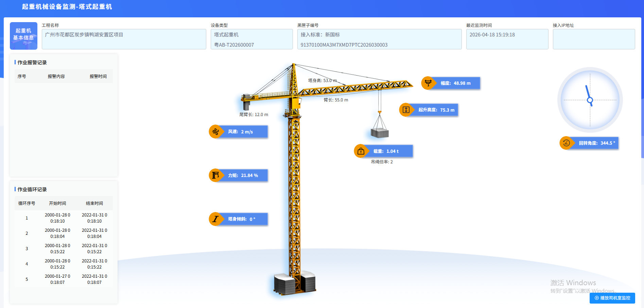The width and height of the screenshot is (644, 308).
Task: Click the 序号 column header
Action: click(22, 76)
